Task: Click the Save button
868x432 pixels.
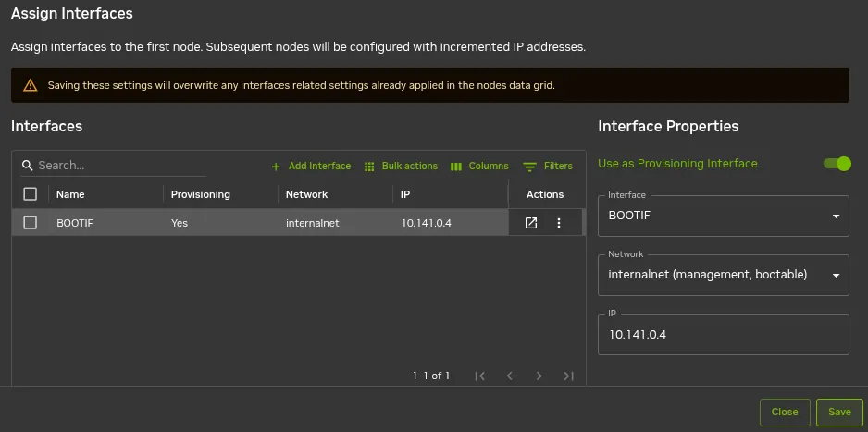Action: coord(839,412)
